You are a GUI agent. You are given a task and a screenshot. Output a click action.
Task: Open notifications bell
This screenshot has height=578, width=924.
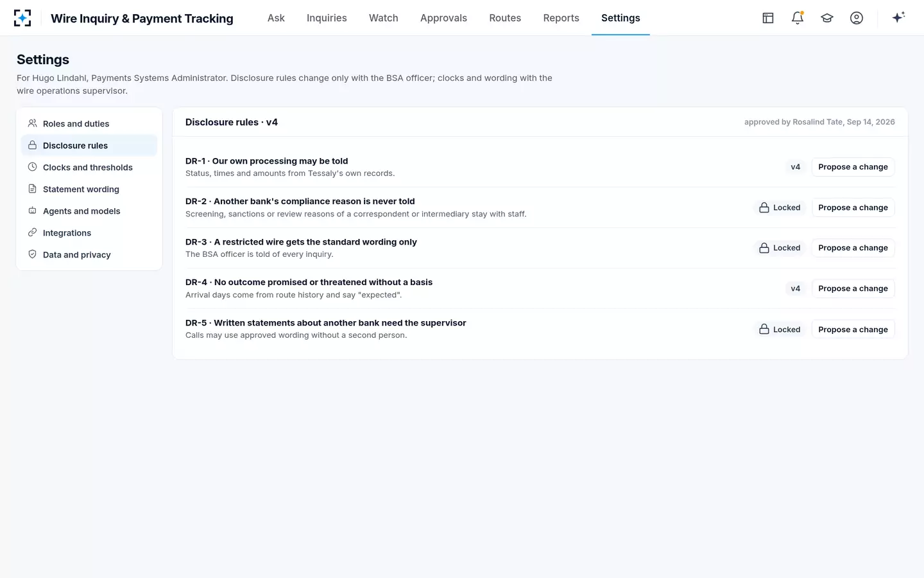[x=798, y=18]
